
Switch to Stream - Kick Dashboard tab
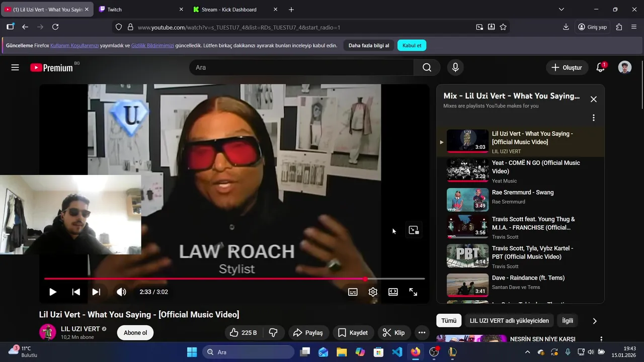(235, 10)
